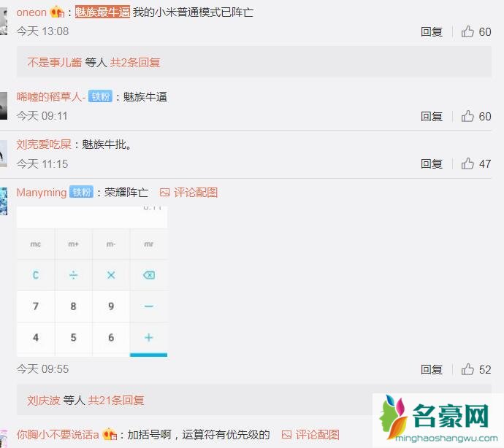Expand the 共21条回复 replies
This screenshot has width=504, height=448.
(x=116, y=400)
